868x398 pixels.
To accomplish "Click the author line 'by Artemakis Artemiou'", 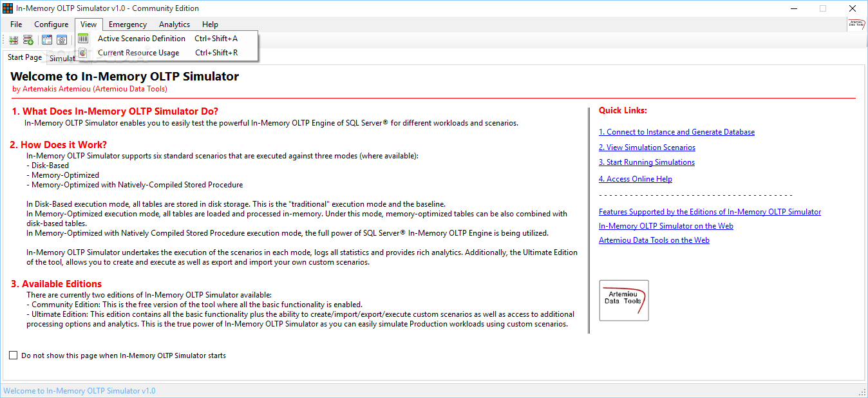I will (x=90, y=89).
